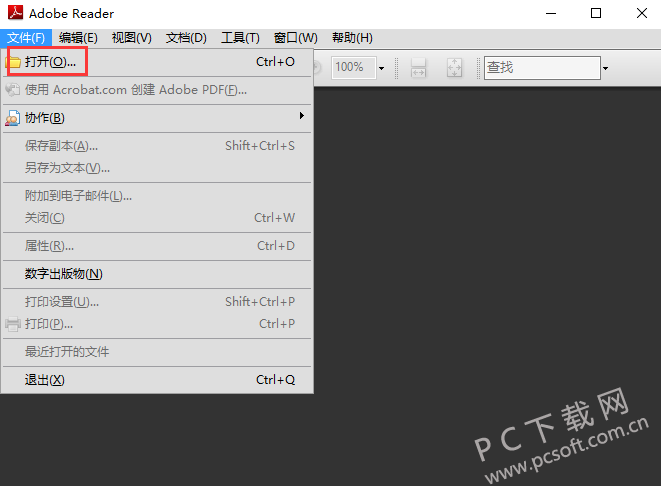Open the 窗口(W) menu
The height and width of the screenshot is (486, 661).
(296, 38)
